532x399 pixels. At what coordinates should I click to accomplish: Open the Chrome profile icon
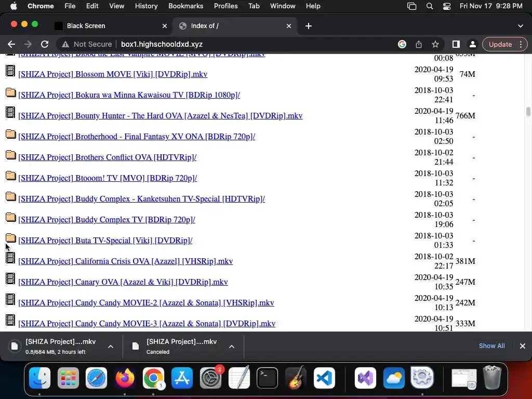click(x=472, y=44)
